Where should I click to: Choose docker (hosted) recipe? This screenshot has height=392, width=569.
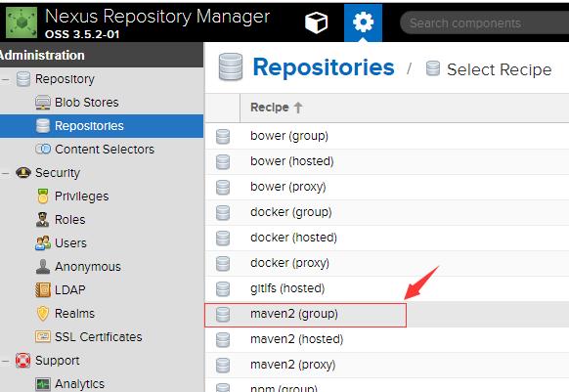point(387,238)
